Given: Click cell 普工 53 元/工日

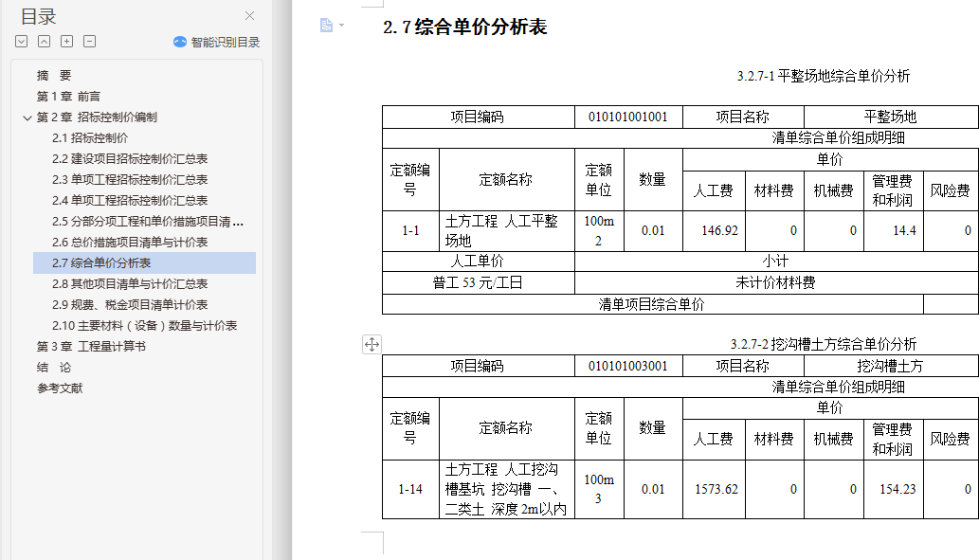Looking at the screenshot, I should (x=478, y=282).
